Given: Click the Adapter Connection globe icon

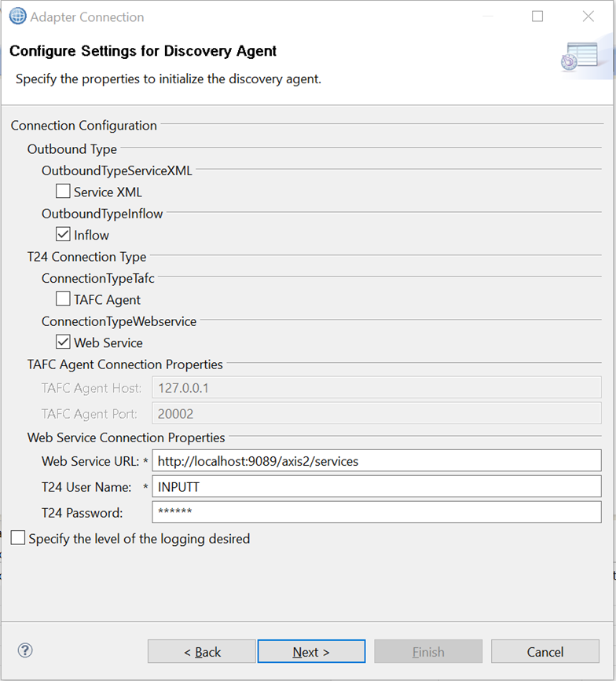Looking at the screenshot, I should click(17, 16).
